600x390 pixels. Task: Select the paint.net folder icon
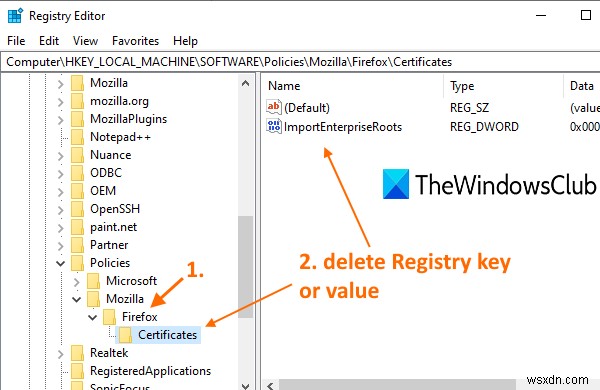pos(77,227)
